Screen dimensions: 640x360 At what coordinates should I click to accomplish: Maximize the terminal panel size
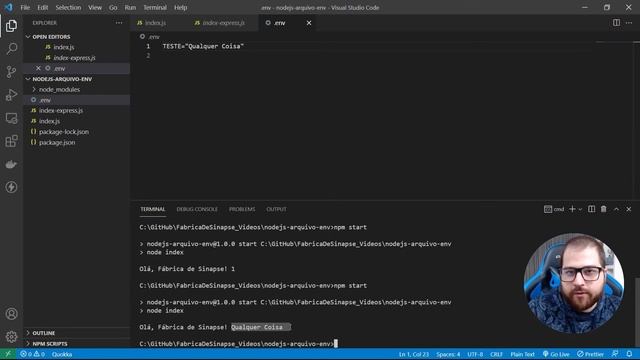point(616,209)
